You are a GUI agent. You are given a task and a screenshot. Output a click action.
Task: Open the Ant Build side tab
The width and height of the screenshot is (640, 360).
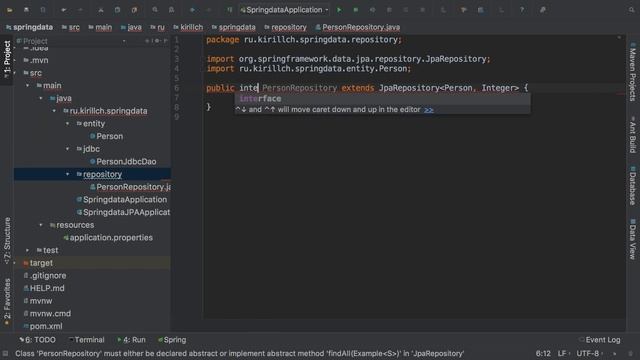633,135
